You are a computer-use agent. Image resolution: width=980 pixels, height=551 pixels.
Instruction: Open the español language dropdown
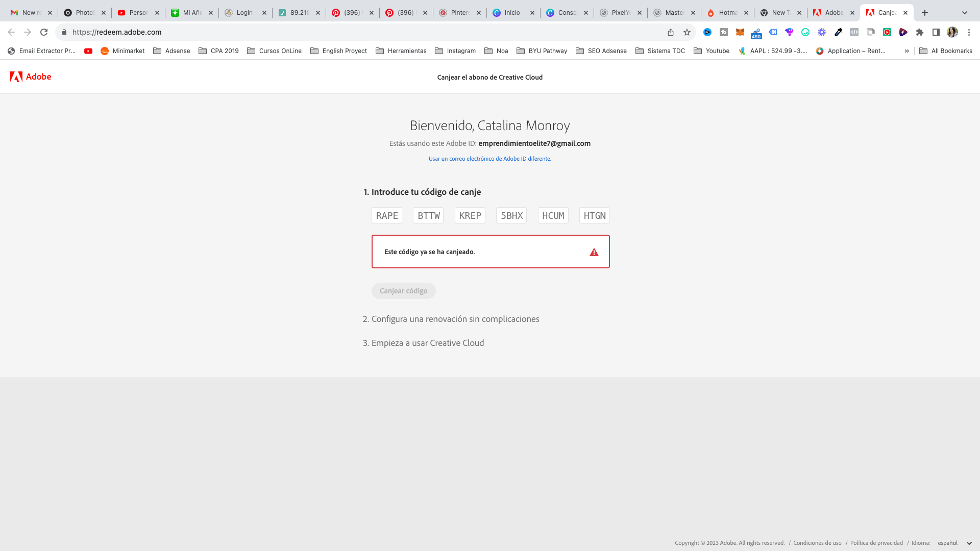click(x=954, y=543)
